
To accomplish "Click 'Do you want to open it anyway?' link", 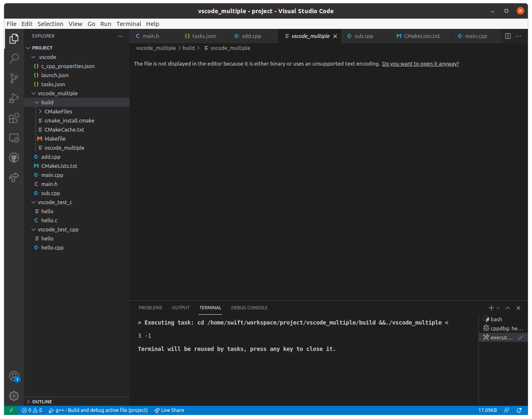I will pos(420,64).
